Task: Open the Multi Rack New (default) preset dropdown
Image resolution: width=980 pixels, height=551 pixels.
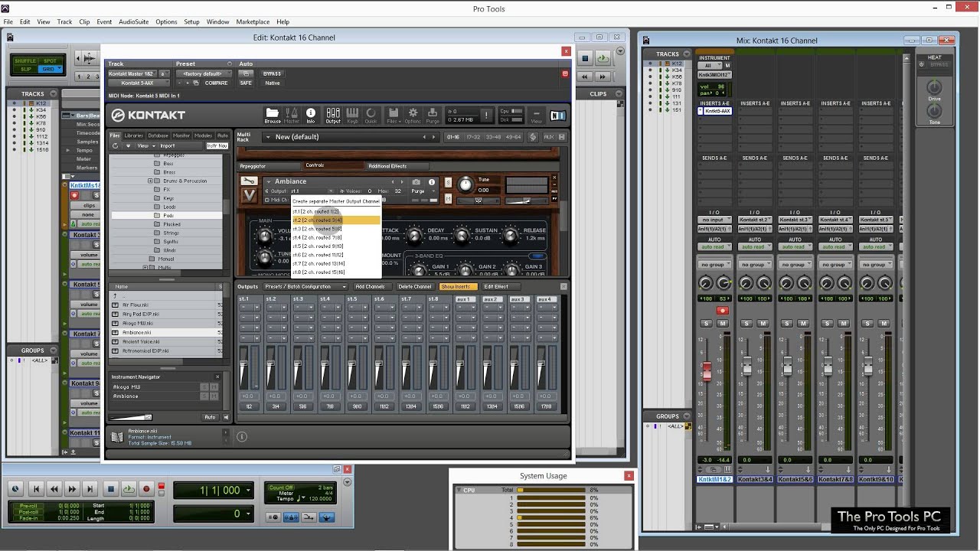Action: (351, 137)
